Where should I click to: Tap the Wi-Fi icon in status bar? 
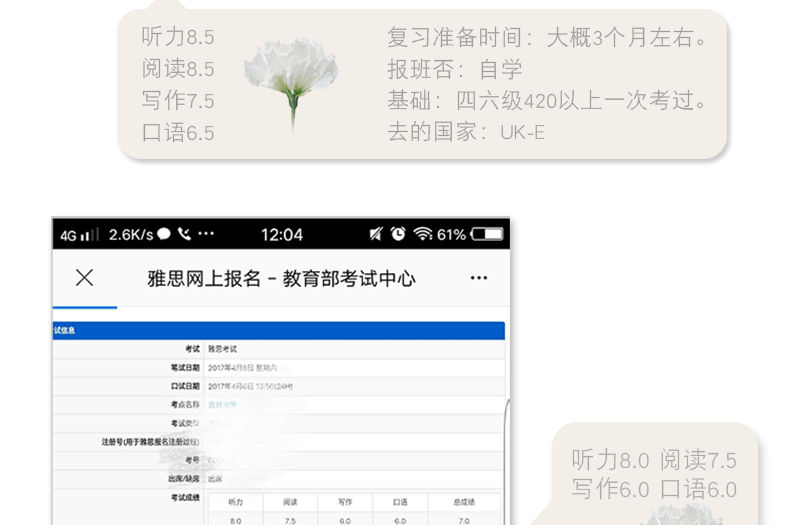coord(423,234)
